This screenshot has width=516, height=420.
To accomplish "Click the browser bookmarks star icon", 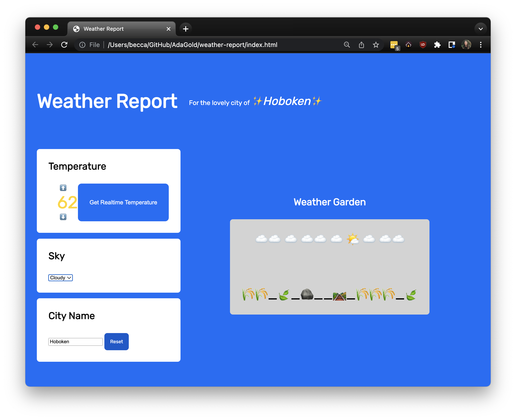I will tap(376, 45).
